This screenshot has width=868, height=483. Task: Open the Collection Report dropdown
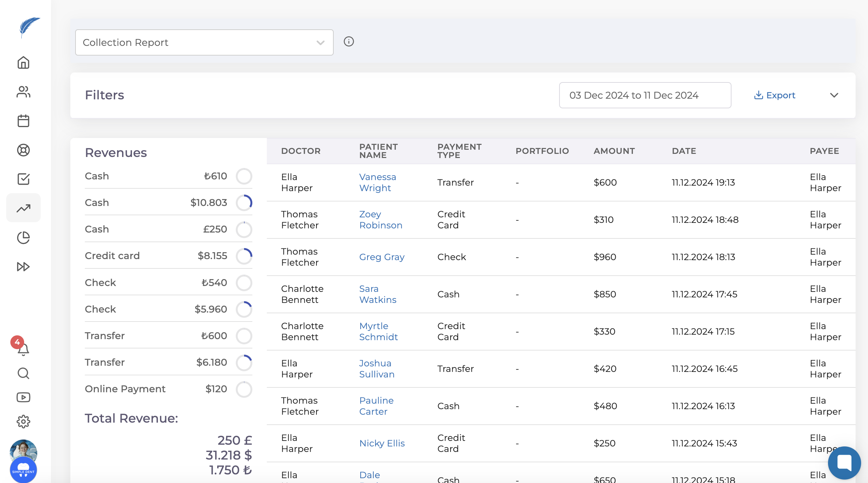(204, 42)
